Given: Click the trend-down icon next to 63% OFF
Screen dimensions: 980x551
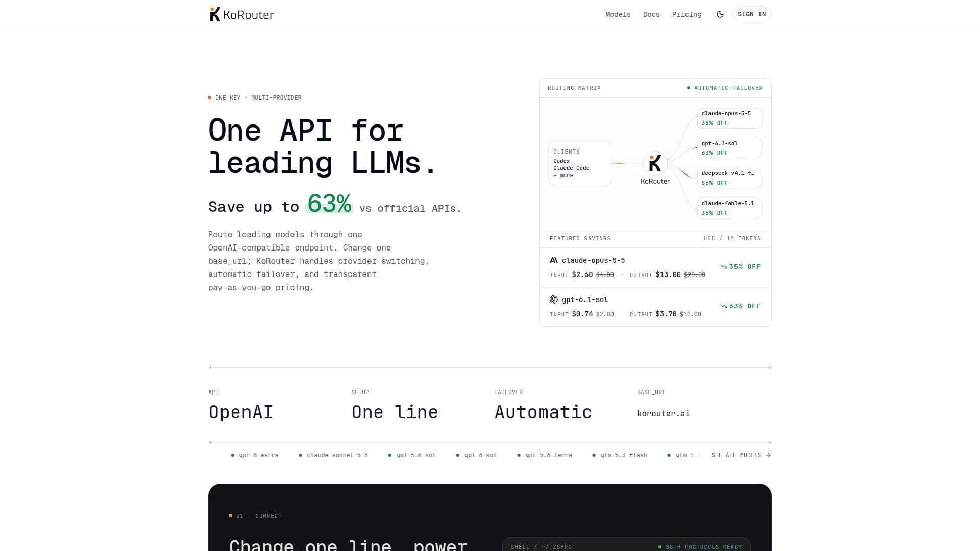Looking at the screenshot, I should (724, 306).
